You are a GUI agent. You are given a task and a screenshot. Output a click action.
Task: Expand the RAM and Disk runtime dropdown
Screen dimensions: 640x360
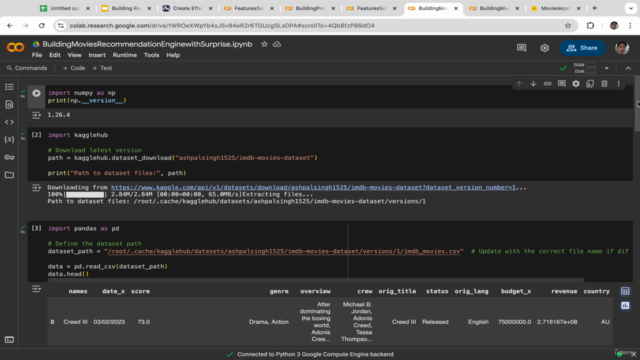click(607, 68)
